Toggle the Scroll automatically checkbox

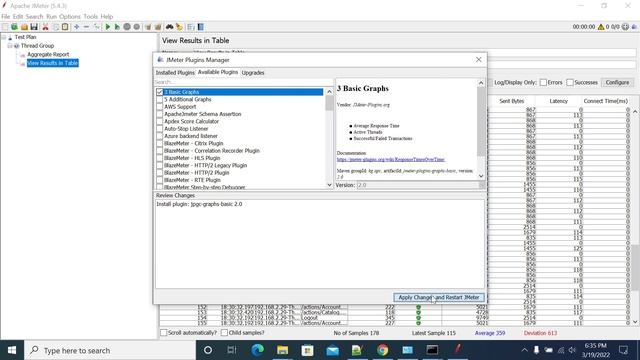164,333
